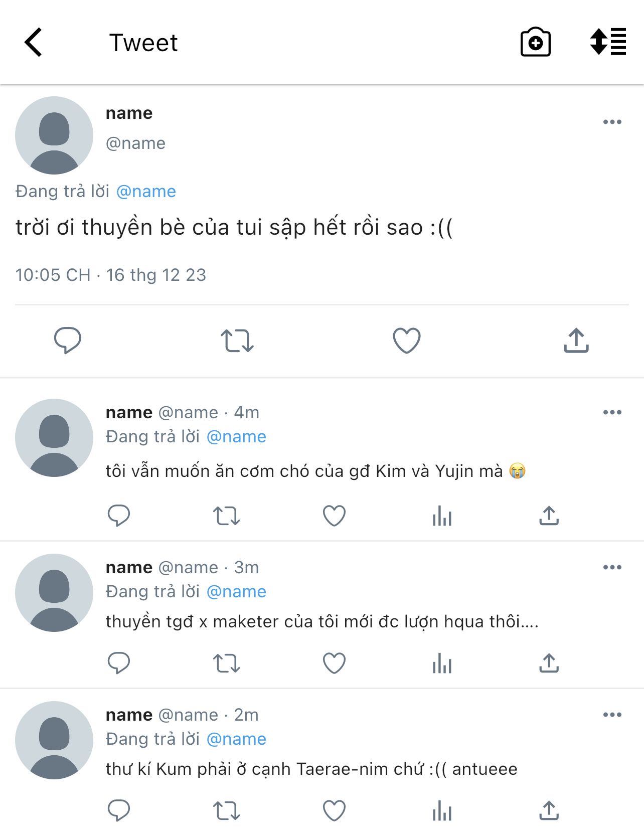The width and height of the screenshot is (644, 833).
Task: Reply to the main tweet
Action: tap(67, 340)
